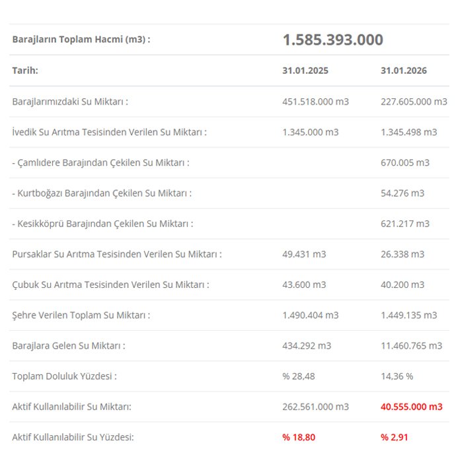Click the inflow value 11.460.765 m3
Image resolution: width=456 pixels, height=476 pixels.
pos(411,345)
